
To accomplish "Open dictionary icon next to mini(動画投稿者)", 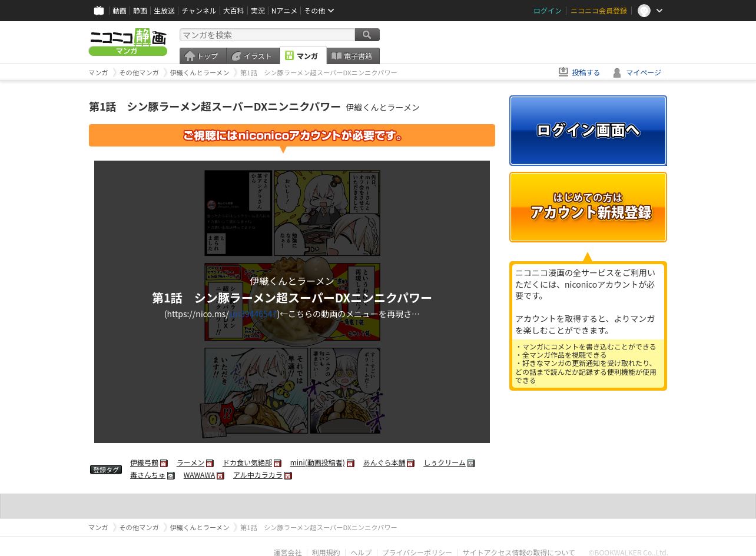I will tap(350, 464).
